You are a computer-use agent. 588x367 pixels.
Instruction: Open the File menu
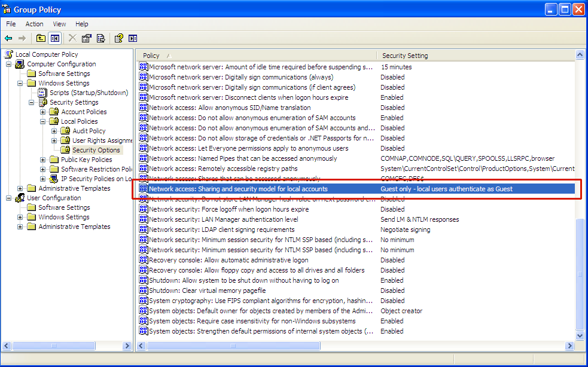[x=11, y=24]
